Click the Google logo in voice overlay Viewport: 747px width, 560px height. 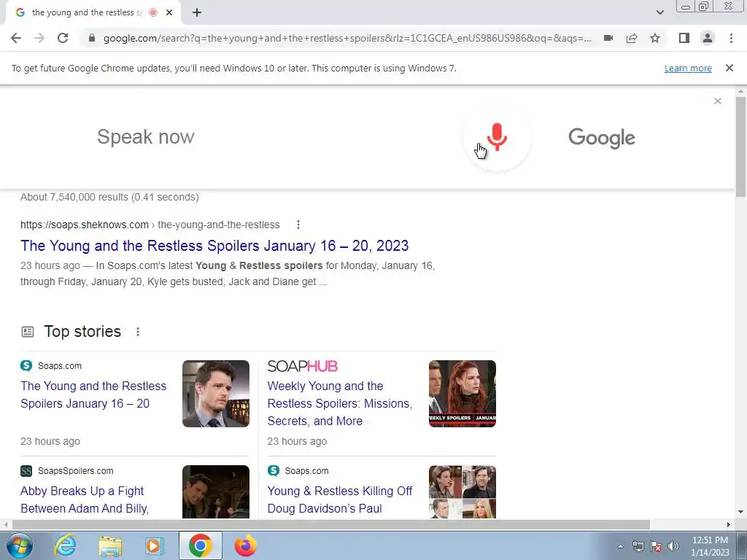602,138
